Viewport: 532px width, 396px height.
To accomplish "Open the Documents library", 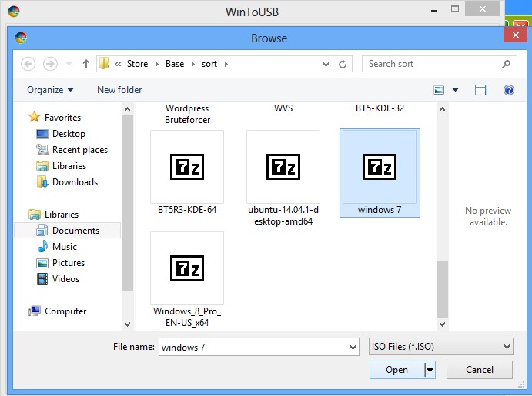I will (x=75, y=231).
